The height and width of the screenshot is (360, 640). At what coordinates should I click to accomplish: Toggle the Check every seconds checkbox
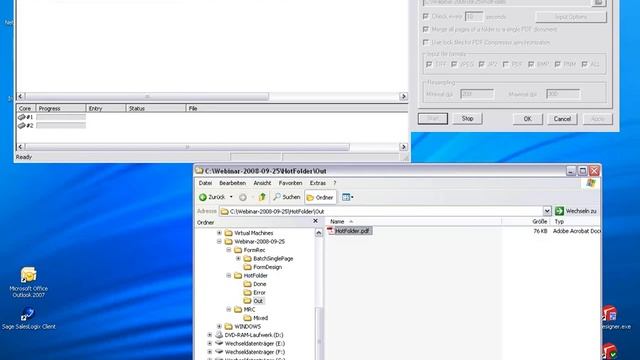point(426,16)
